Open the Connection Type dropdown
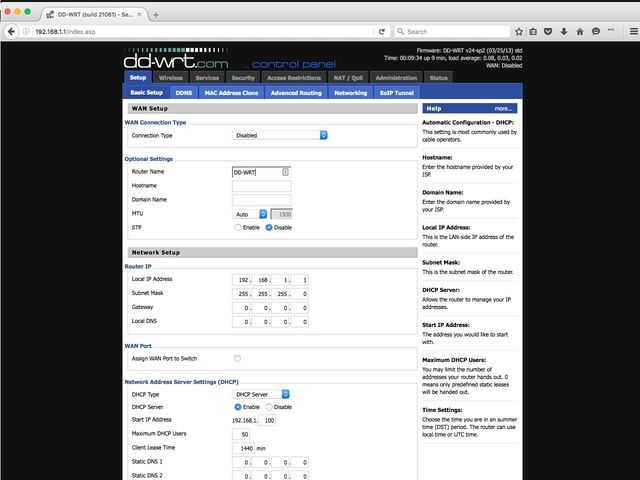 [280, 135]
